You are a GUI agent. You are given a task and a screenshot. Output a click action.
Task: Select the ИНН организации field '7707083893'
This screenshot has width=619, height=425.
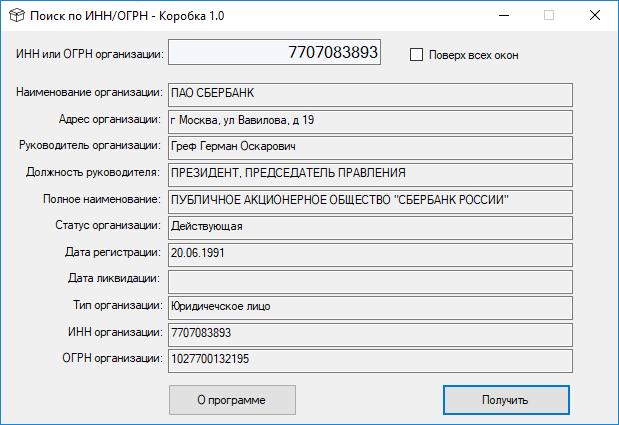(370, 335)
